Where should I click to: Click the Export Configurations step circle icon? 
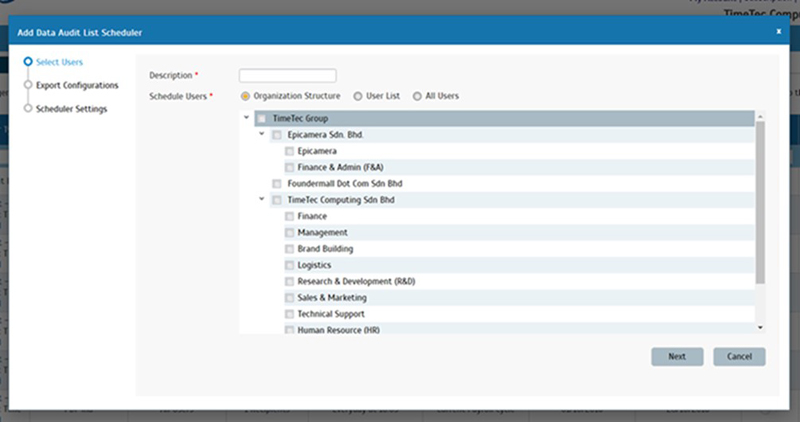point(28,85)
